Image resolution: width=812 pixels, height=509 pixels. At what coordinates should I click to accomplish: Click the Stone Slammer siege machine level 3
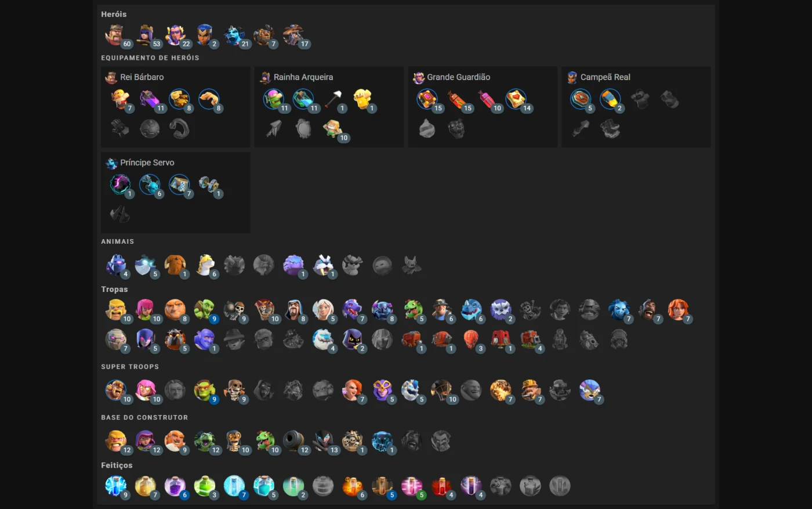[x=471, y=340]
